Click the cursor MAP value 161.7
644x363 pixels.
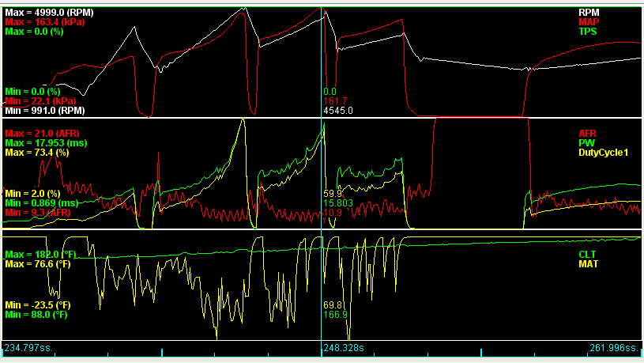point(335,100)
